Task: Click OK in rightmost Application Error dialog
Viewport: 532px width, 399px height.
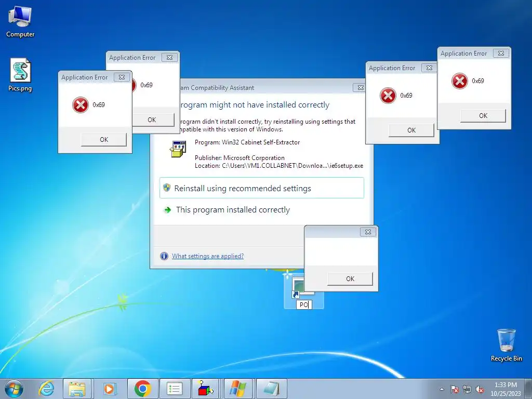Action: [483, 116]
